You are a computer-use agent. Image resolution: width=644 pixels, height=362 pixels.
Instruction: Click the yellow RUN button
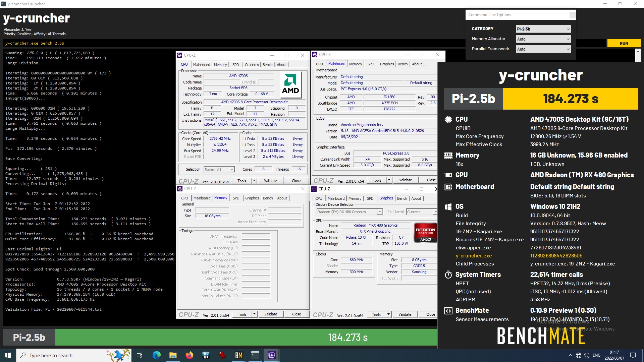[x=624, y=43]
